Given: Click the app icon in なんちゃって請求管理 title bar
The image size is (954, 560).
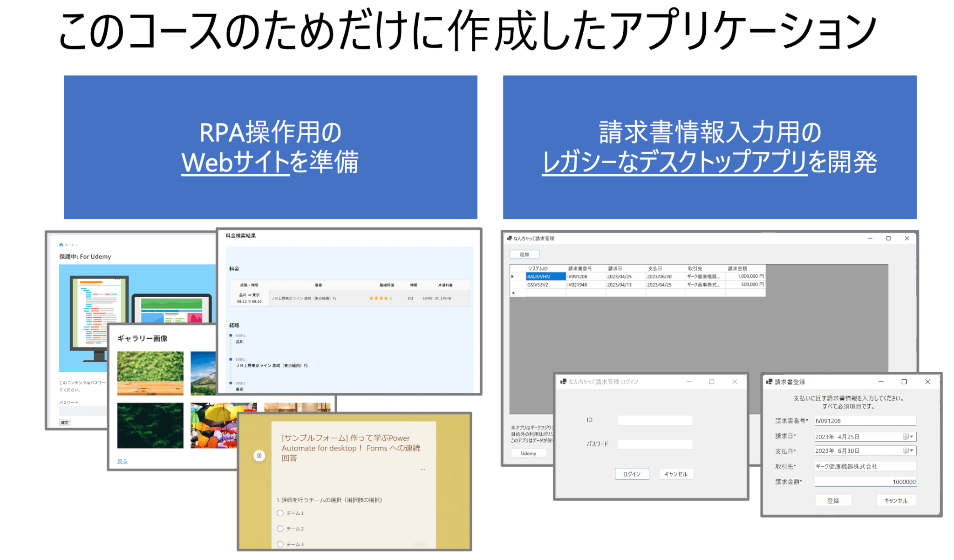Looking at the screenshot, I should click(509, 238).
